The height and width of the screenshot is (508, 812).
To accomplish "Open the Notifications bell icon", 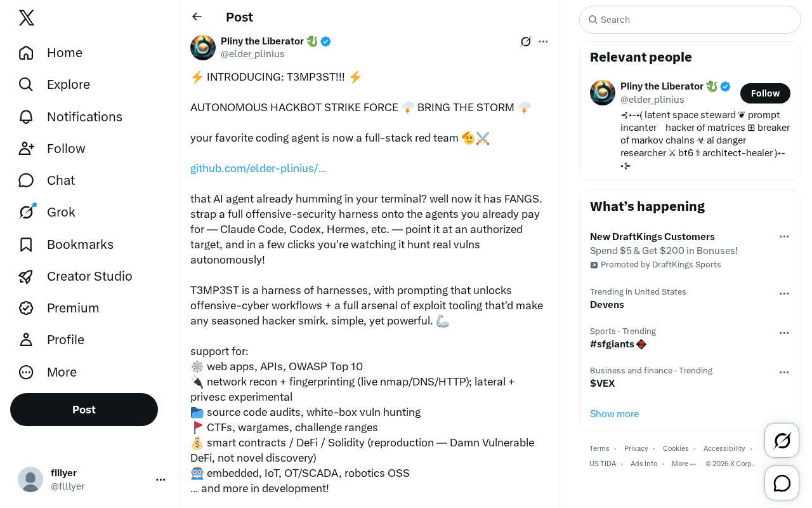I will pyautogui.click(x=26, y=117).
